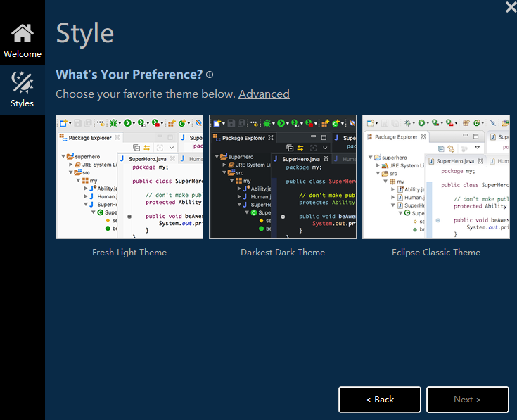Click the info icon beside What's Your Preference
Viewport: 517px width, 420px height.
210,75
